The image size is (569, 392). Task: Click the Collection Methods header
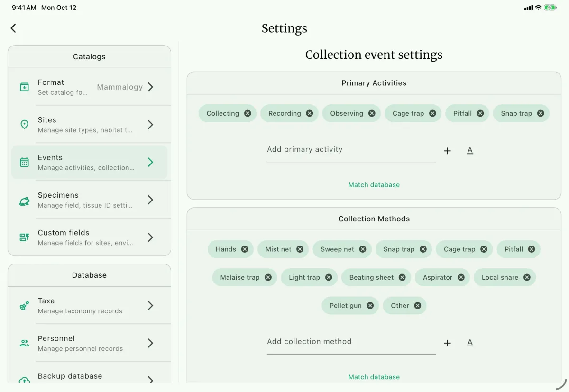point(374,219)
